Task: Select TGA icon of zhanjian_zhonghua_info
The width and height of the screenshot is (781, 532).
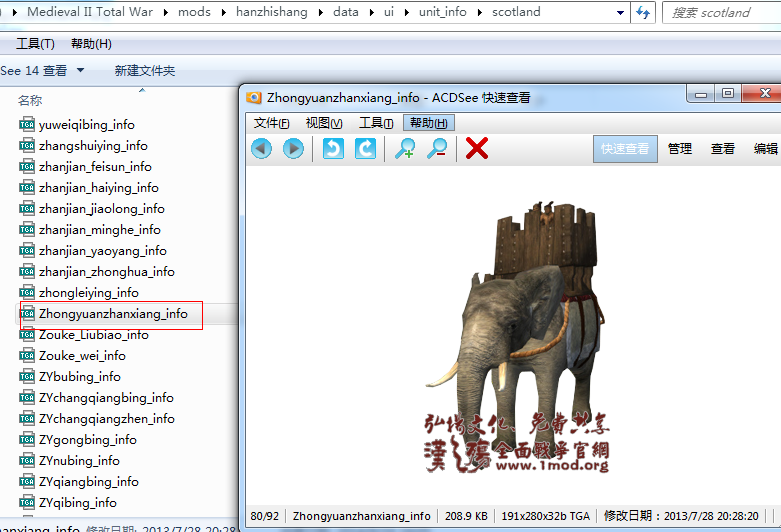Action: pos(27,271)
